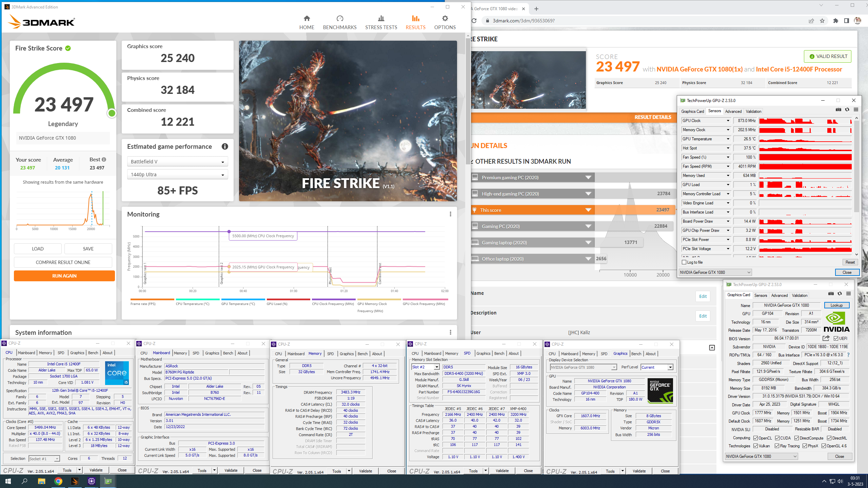Click info icon beside Estimated game performance
This screenshot has height=488, width=868.
(x=225, y=146)
